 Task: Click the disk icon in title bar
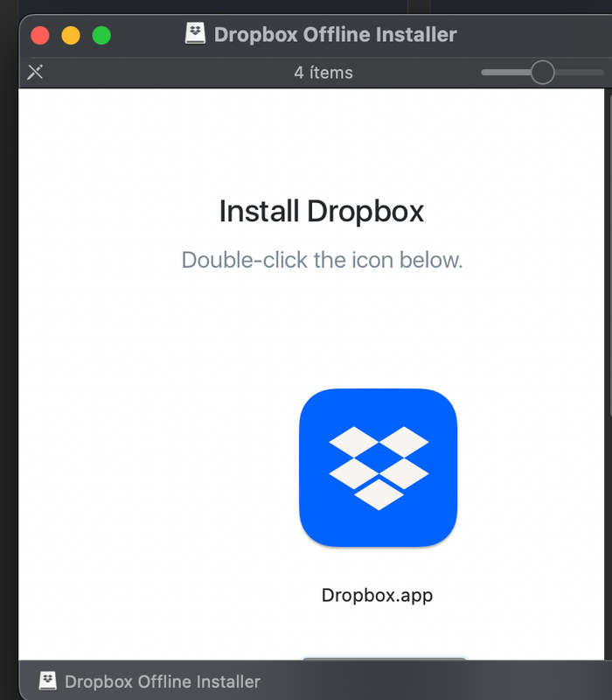tap(195, 34)
